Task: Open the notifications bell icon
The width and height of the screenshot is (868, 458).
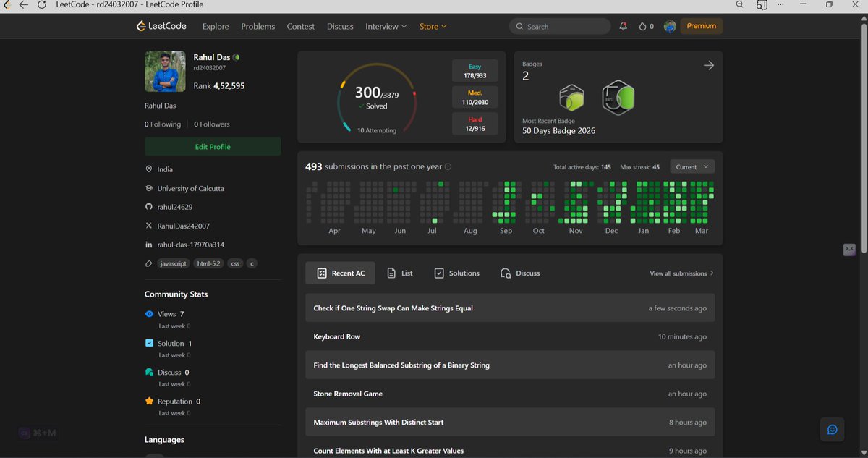Action: [624, 26]
